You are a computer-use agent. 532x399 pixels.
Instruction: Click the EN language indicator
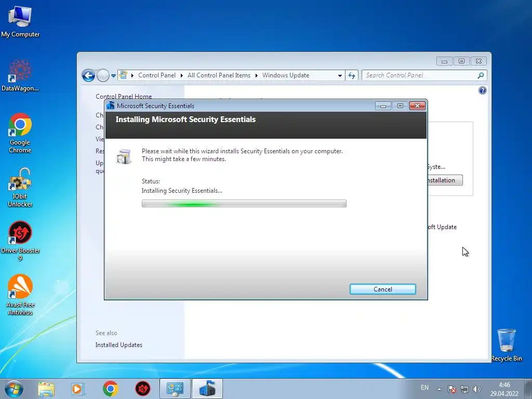tap(424, 388)
